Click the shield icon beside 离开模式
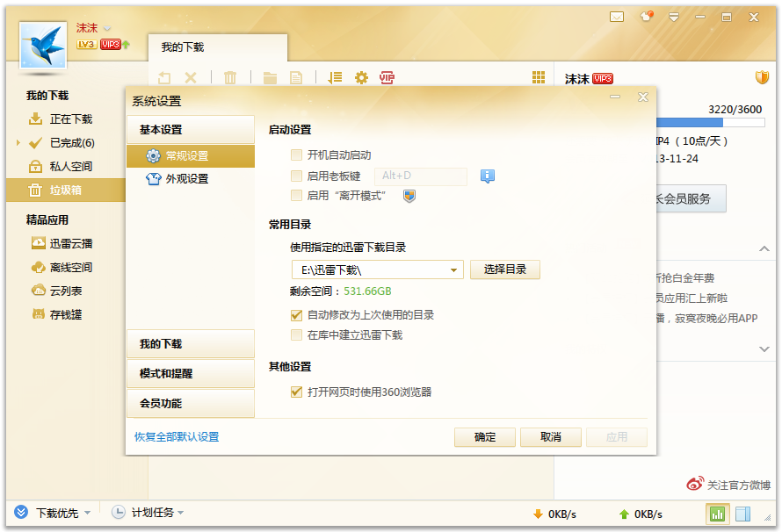 [409, 196]
